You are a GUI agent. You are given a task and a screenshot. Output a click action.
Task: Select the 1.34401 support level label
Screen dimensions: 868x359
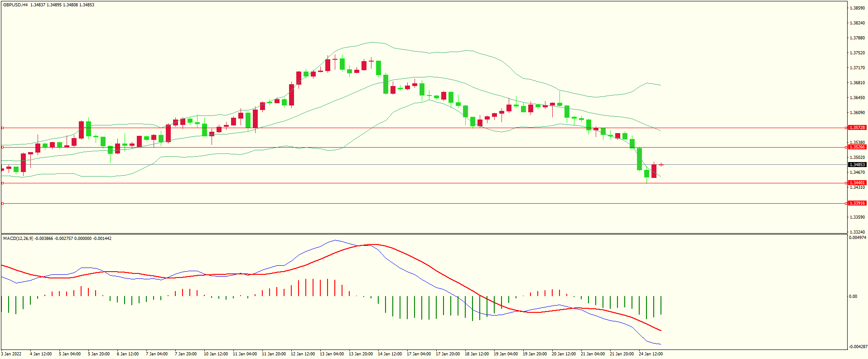(857, 183)
